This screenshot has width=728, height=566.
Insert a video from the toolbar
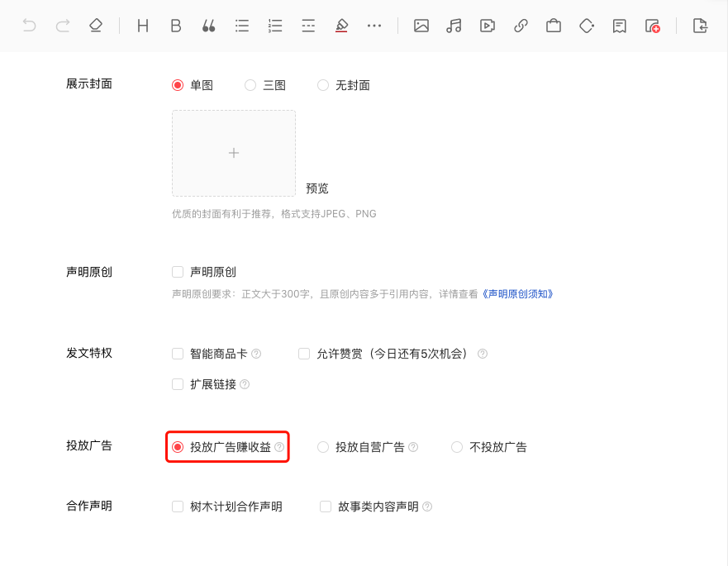coord(487,26)
